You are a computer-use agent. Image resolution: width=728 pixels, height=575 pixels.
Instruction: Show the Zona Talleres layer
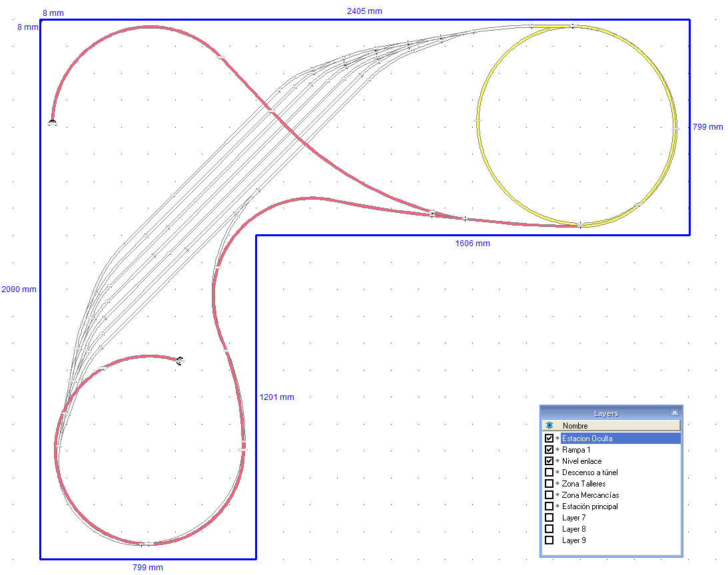(549, 484)
